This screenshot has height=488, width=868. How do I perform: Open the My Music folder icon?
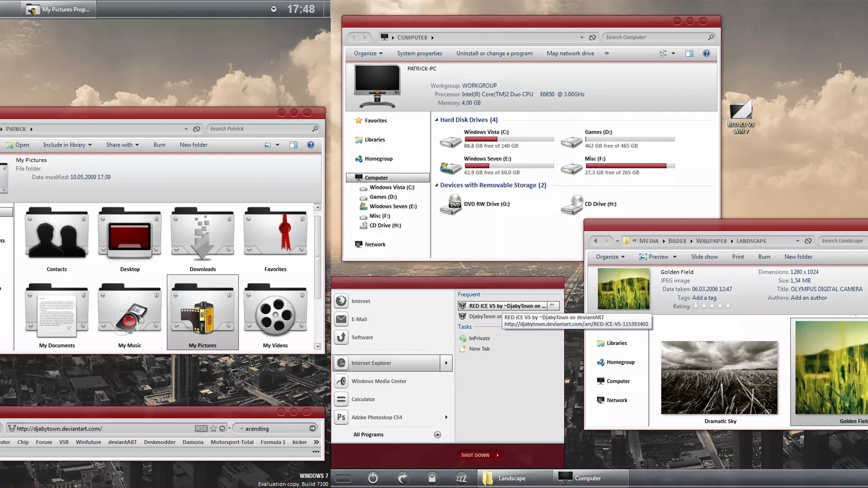point(130,310)
